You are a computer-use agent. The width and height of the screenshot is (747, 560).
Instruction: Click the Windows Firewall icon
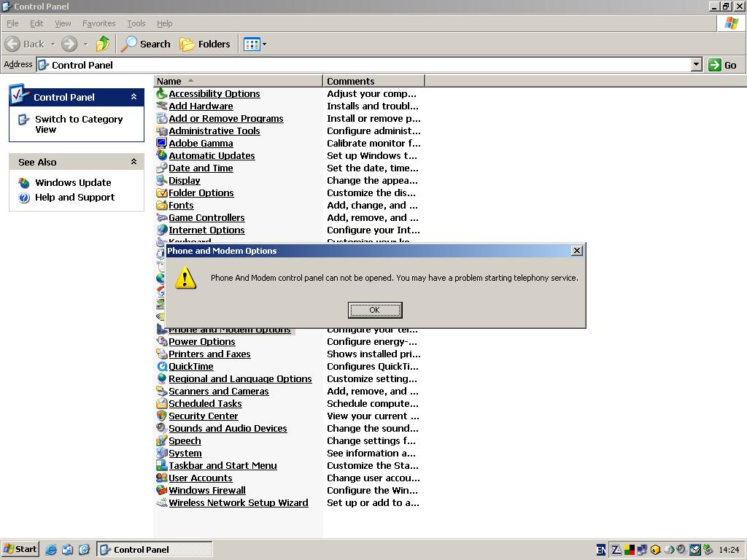click(162, 490)
